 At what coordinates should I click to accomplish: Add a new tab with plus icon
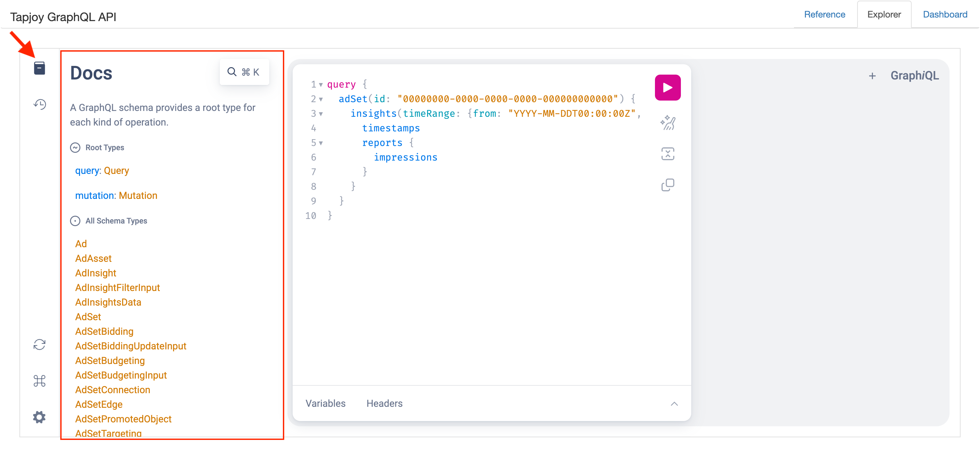click(872, 76)
